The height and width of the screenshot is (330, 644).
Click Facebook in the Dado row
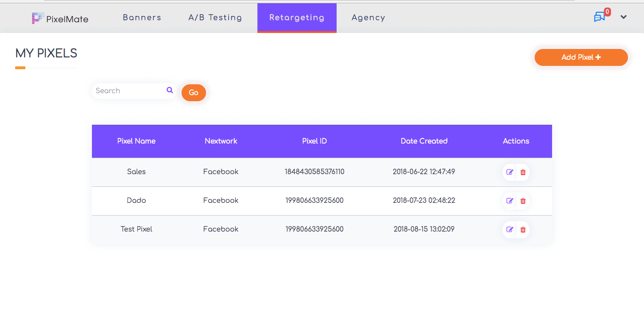(221, 201)
